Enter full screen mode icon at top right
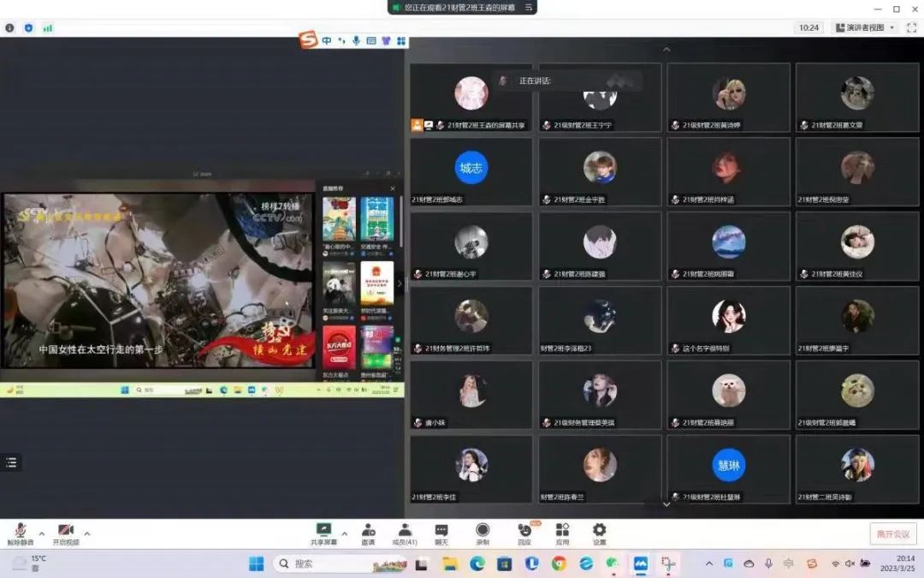The height and width of the screenshot is (578, 924). click(911, 27)
